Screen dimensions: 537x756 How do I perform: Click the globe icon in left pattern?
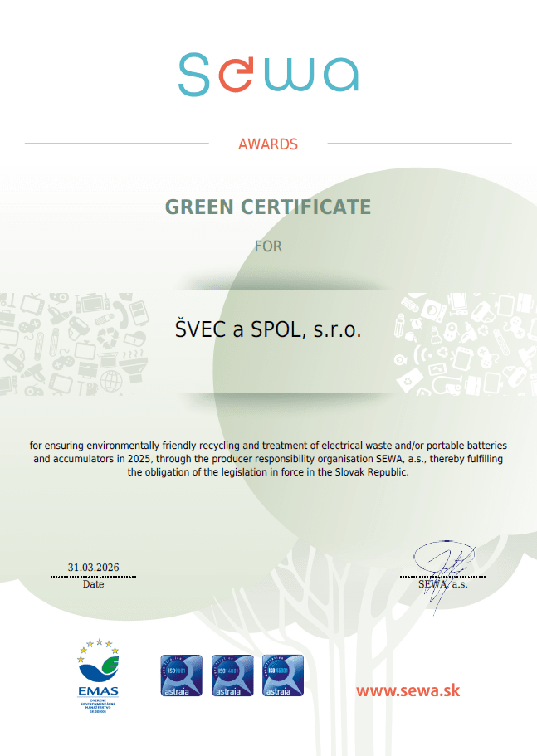click(111, 381)
